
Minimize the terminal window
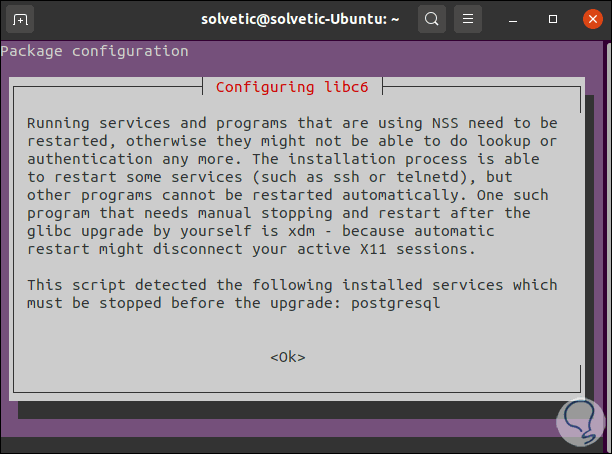point(514,18)
